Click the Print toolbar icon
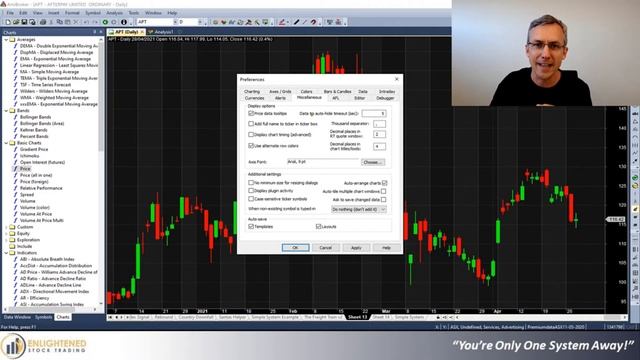 click(x=42, y=22)
